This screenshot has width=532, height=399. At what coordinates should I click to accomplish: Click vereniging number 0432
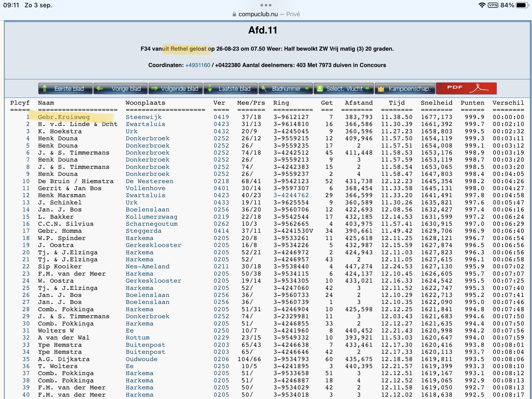click(221, 131)
